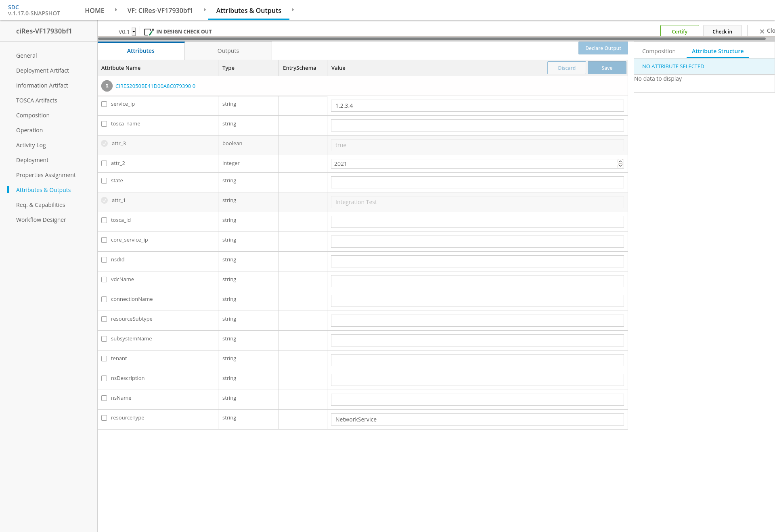
Task: Enable the core_service_ip checkbox
Action: [x=104, y=240]
